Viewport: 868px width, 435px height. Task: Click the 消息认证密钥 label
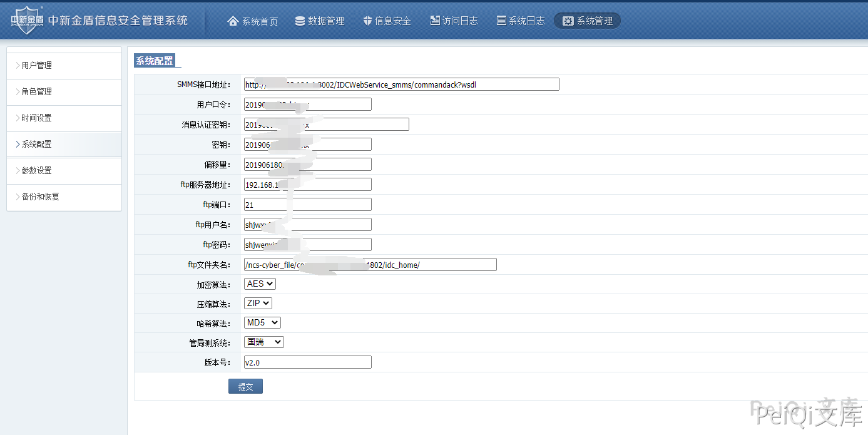[x=207, y=125]
